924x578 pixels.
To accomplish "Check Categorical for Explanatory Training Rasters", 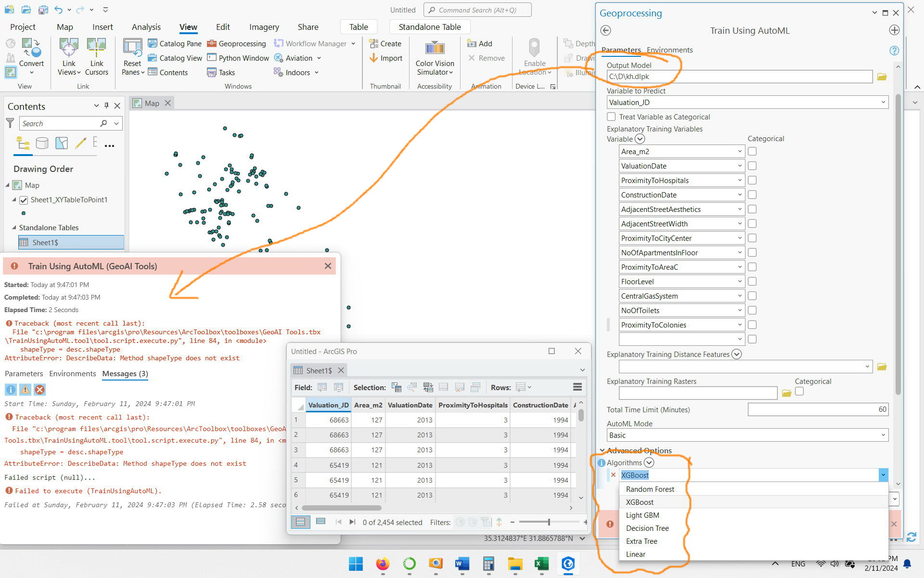I will 799,392.
